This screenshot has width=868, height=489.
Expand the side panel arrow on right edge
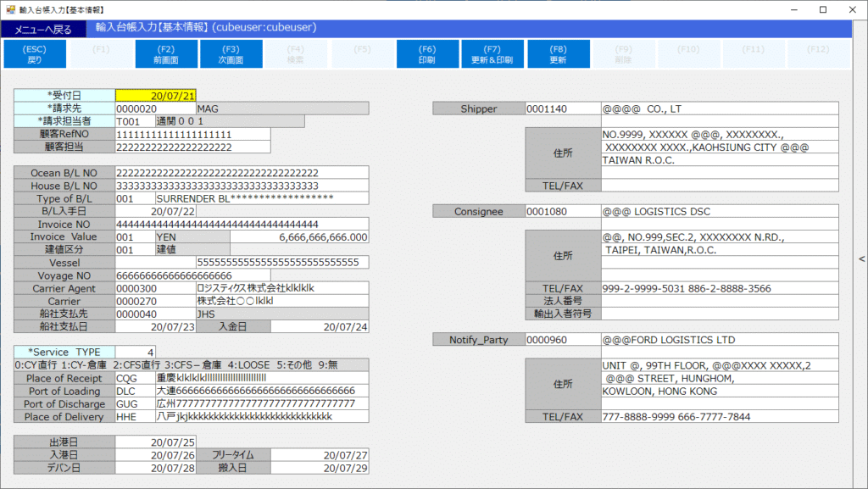[x=861, y=259]
